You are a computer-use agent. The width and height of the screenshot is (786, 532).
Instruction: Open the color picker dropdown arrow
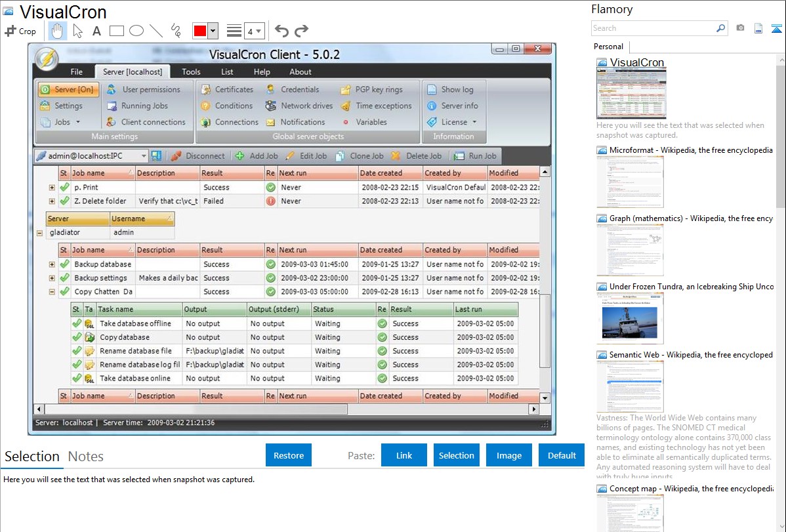coord(213,31)
